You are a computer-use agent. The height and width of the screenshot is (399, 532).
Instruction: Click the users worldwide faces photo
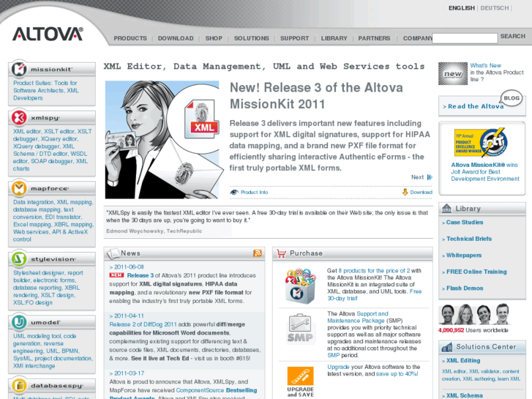pos(474,314)
